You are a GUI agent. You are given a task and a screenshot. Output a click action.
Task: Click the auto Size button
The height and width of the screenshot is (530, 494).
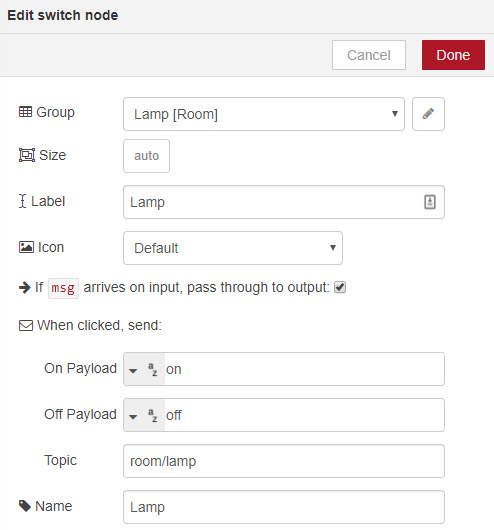146,156
